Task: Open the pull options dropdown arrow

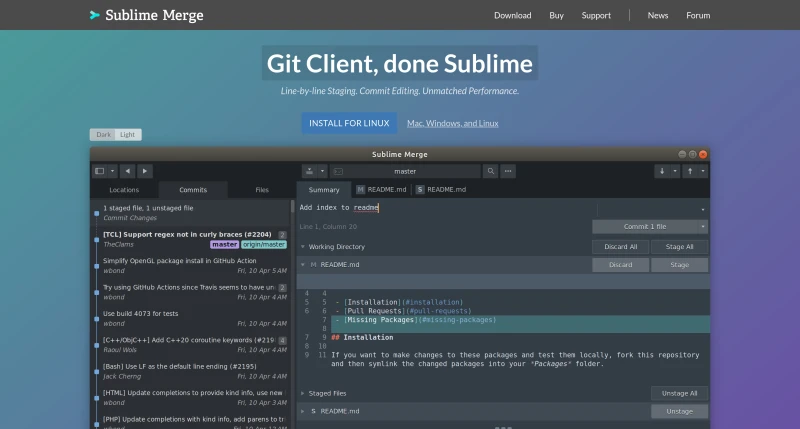Action: [x=674, y=171]
